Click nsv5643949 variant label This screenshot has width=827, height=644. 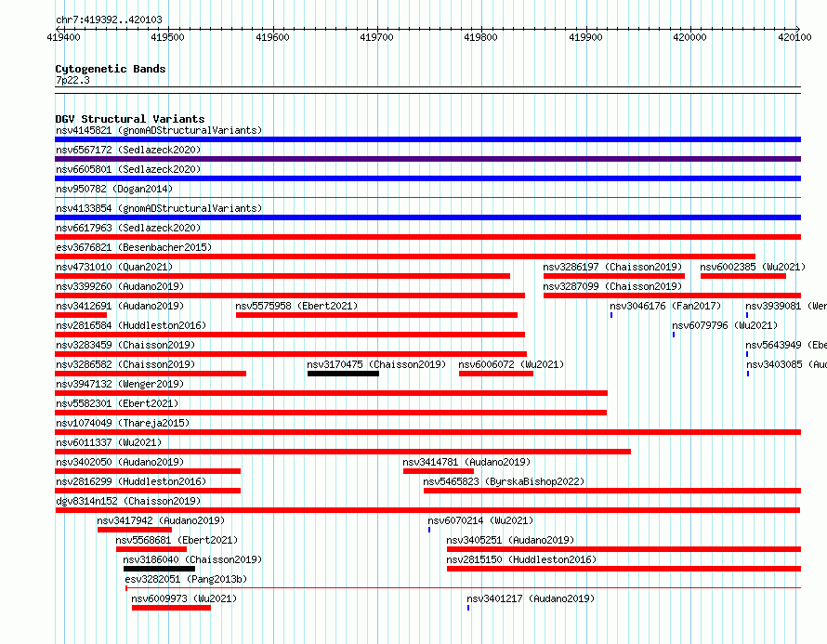pos(786,345)
